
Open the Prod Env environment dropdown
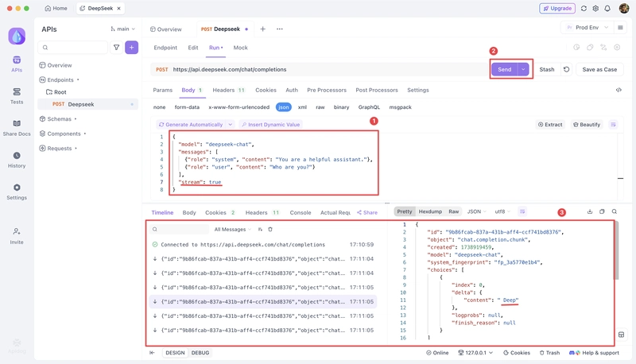(587, 28)
